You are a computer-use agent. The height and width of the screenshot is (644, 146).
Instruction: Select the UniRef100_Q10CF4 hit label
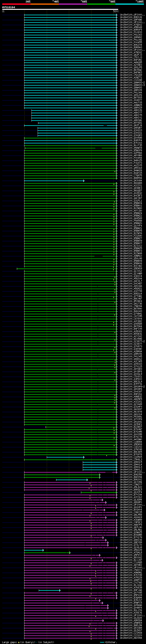click(x=131, y=492)
